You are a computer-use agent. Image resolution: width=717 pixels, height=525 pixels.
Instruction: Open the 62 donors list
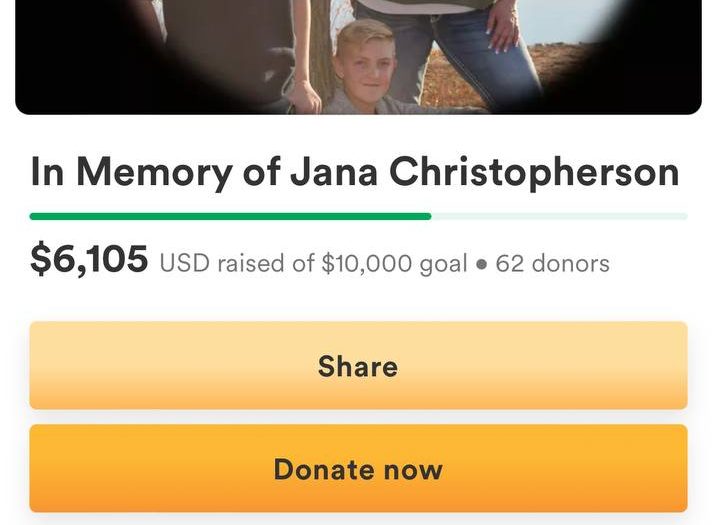coord(552,263)
